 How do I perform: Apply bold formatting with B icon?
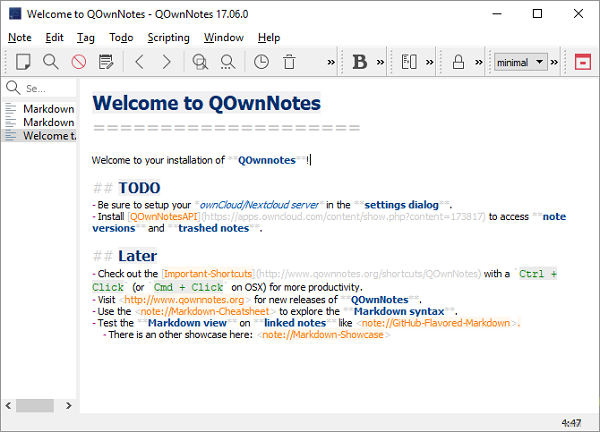pyautogui.click(x=360, y=62)
